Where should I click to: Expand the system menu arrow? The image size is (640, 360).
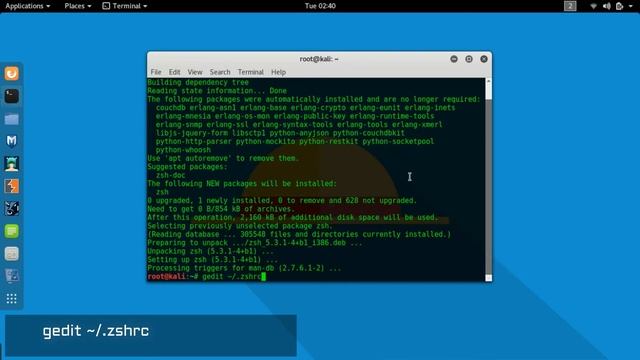coord(631,6)
